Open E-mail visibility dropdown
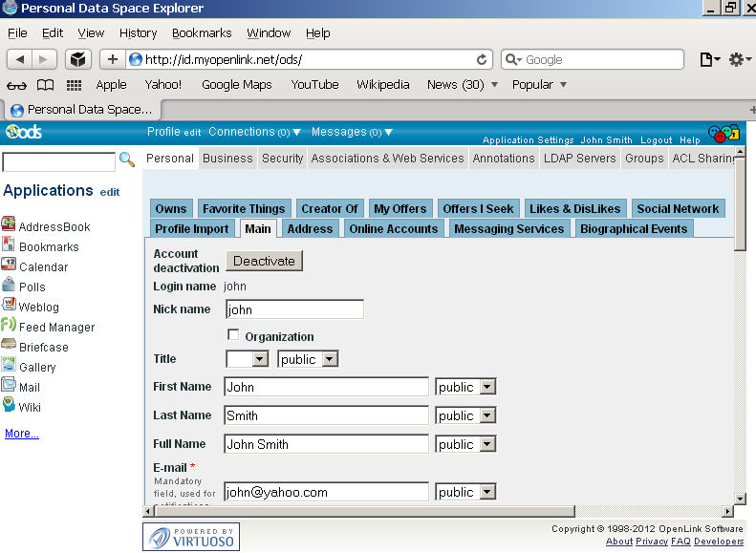Viewport: 756px width, 553px height. (x=486, y=492)
